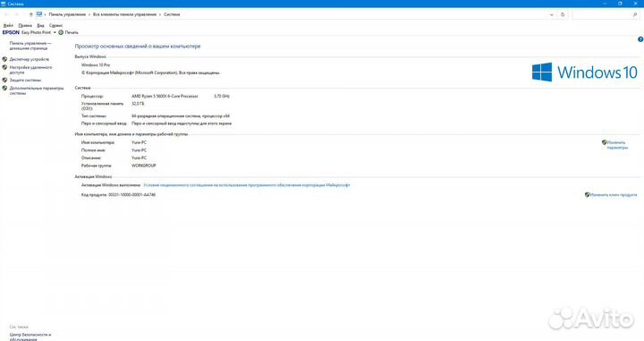Select the Корпорация Майкрософт copyright text
644x341 pixels.
coord(151,72)
